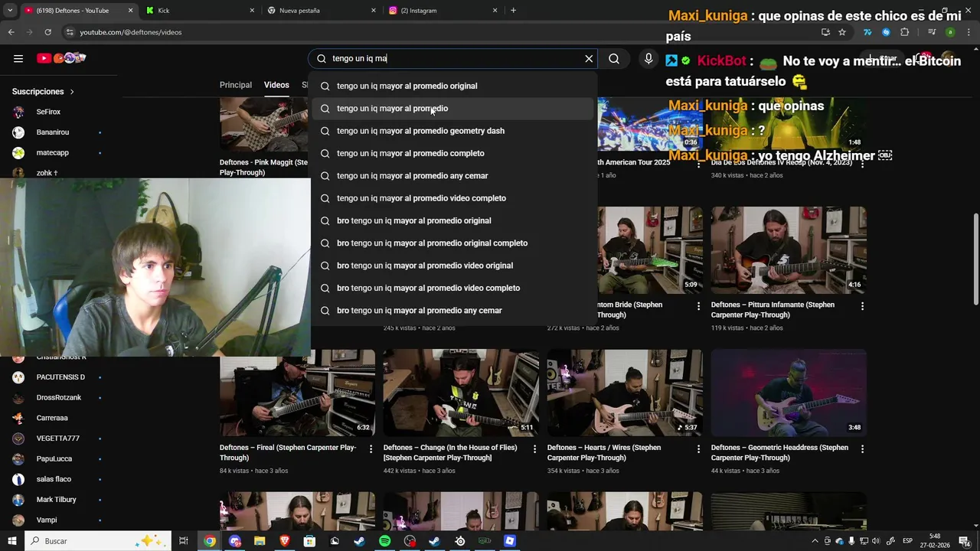Select channel Videos tab

pos(276,85)
